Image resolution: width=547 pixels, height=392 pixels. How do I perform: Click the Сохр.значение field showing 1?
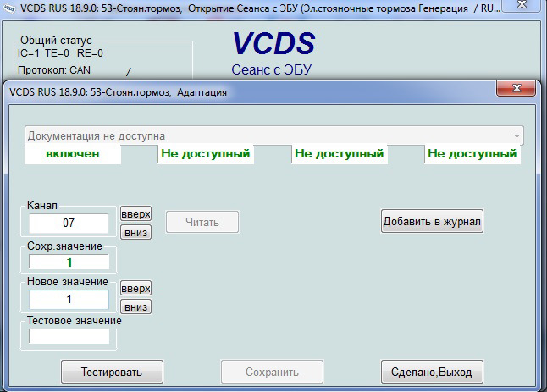coord(69,262)
